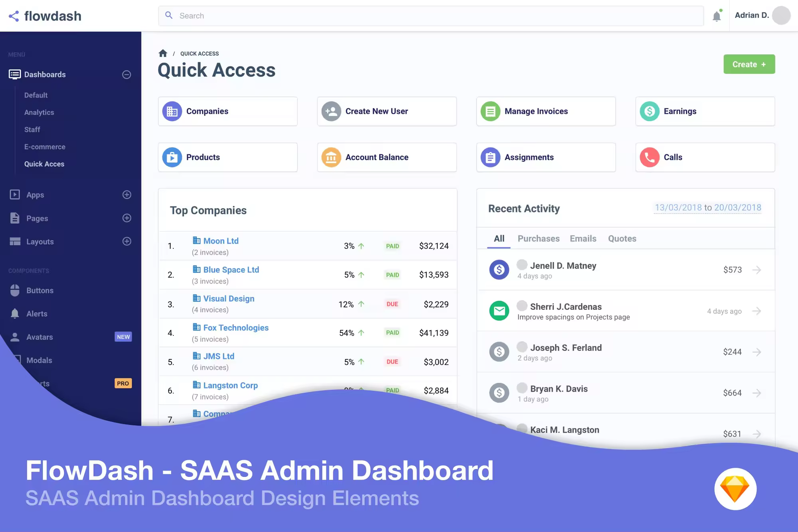Click the QUICK ACCESS breadcrumb
Screen dimensions: 798x532
point(199,53)
